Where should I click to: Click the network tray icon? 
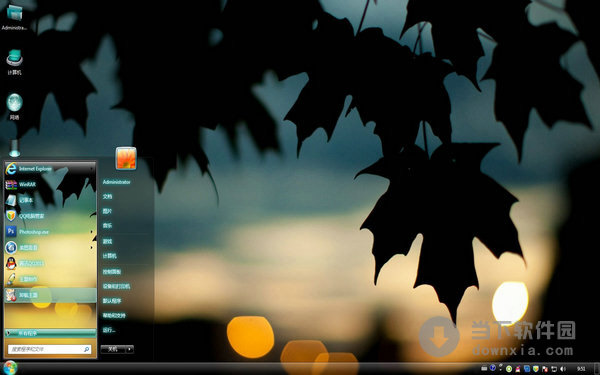pyautogui.click(x=554, y=369)
